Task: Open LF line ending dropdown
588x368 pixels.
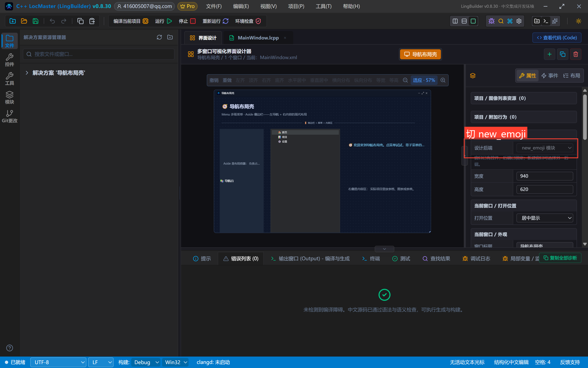Action: pos(101,362)
